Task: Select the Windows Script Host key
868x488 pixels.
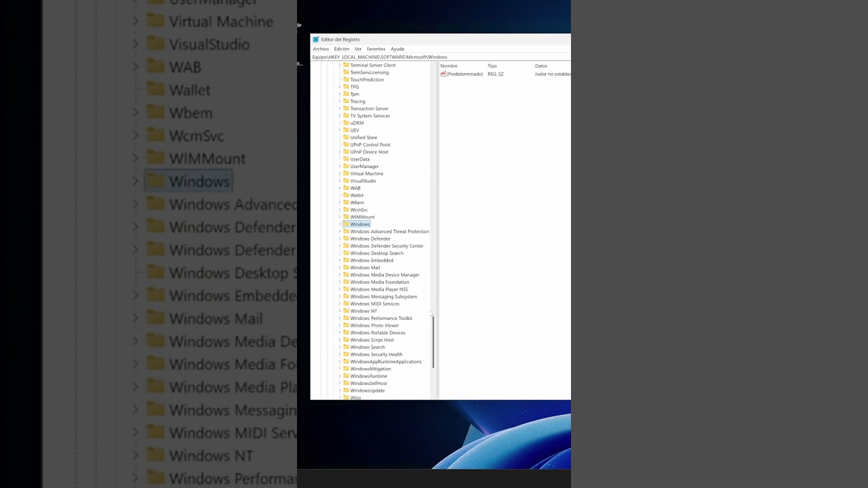Action: [x=372, y=340]
